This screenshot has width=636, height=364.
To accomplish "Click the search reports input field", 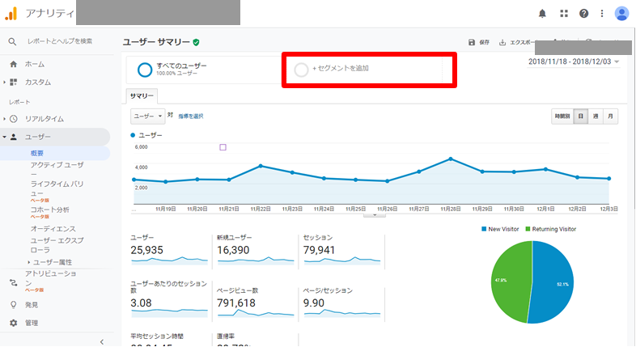I will pyautogui.click(x=60, y=41).
